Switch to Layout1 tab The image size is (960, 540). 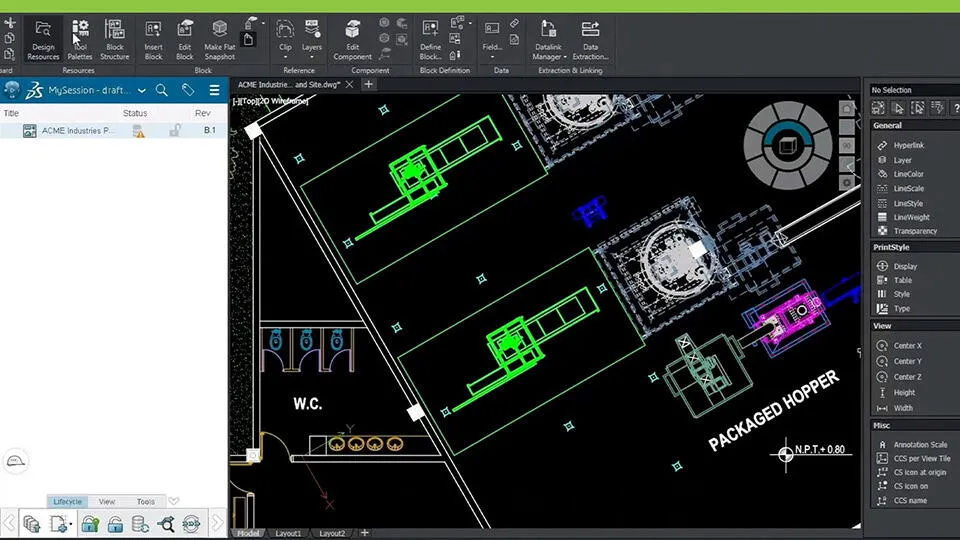point(288,533)
